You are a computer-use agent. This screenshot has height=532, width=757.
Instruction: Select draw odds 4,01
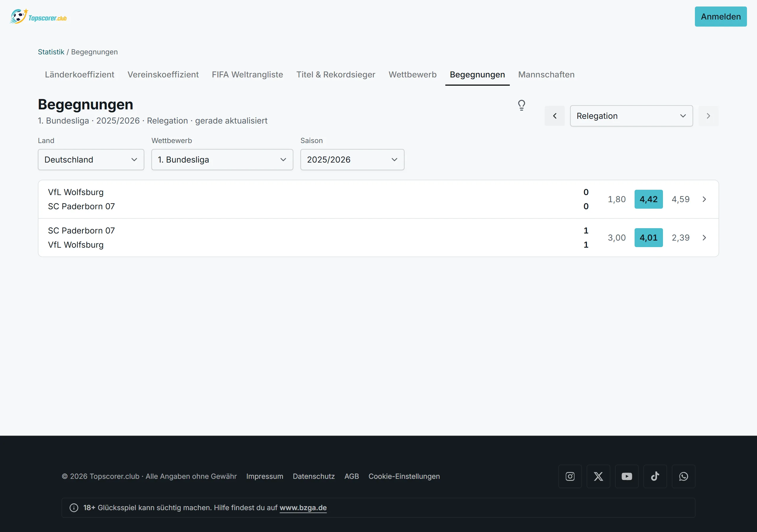[648, 238]
